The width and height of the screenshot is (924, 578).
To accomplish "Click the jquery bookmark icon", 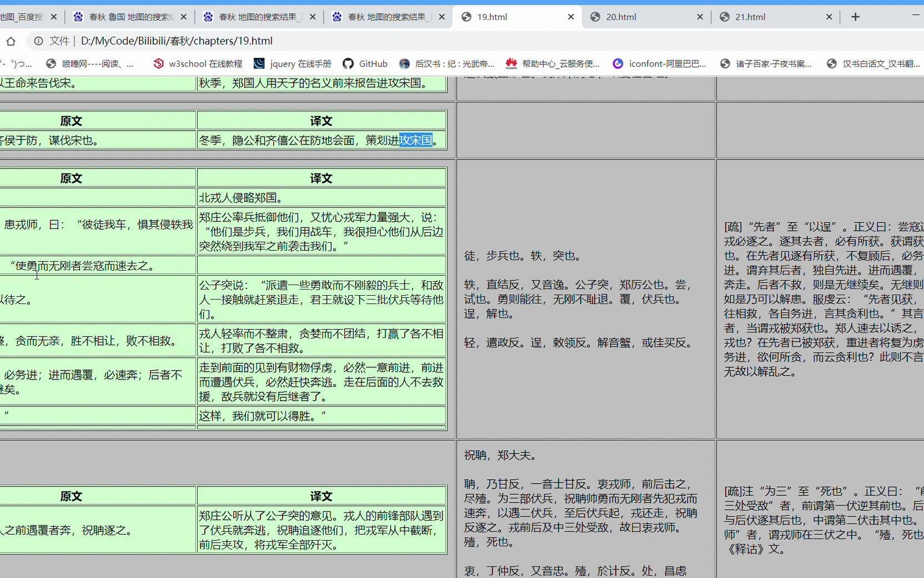I will pos(259,64).
